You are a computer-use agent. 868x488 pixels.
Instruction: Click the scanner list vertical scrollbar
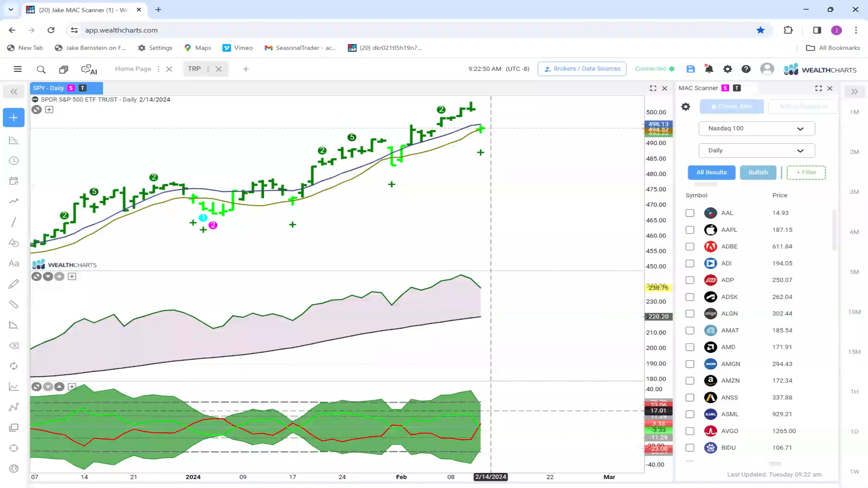coord(835,230)
